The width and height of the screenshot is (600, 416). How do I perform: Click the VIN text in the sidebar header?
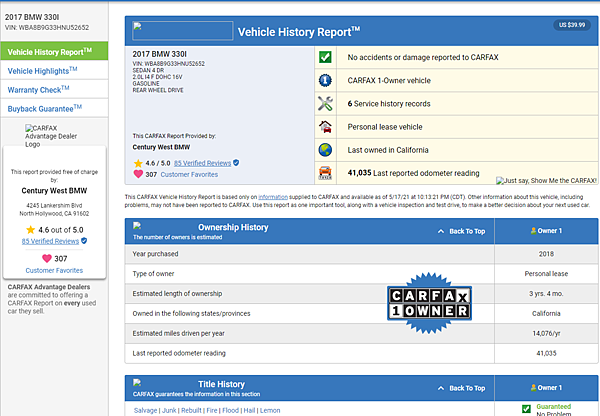(x=47, y=28)
